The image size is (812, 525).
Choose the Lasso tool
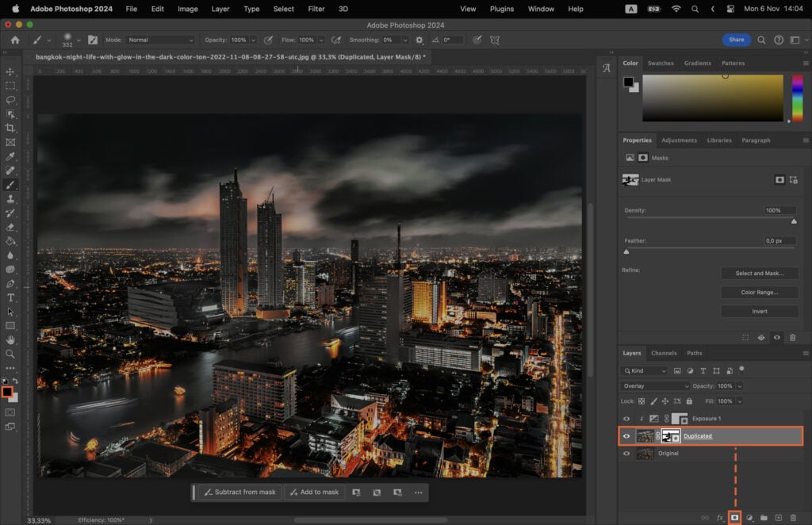point(10,100)
